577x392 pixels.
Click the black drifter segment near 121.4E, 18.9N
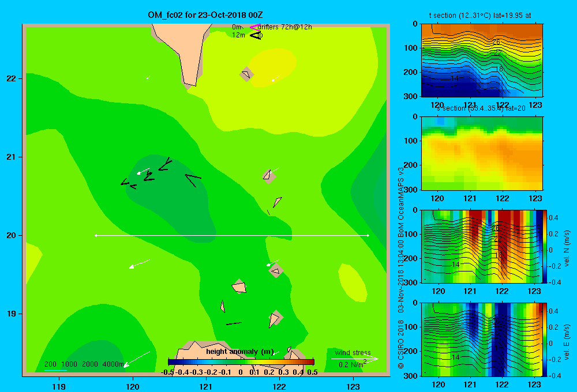click(234, 323)
